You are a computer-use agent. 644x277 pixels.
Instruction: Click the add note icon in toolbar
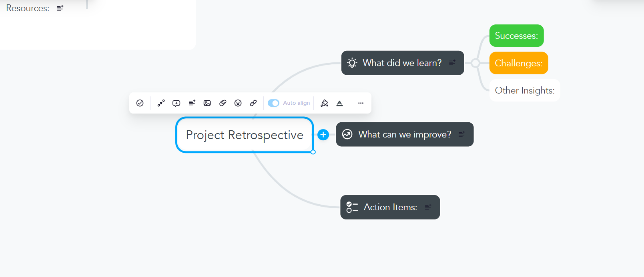[x=192, y=103]
